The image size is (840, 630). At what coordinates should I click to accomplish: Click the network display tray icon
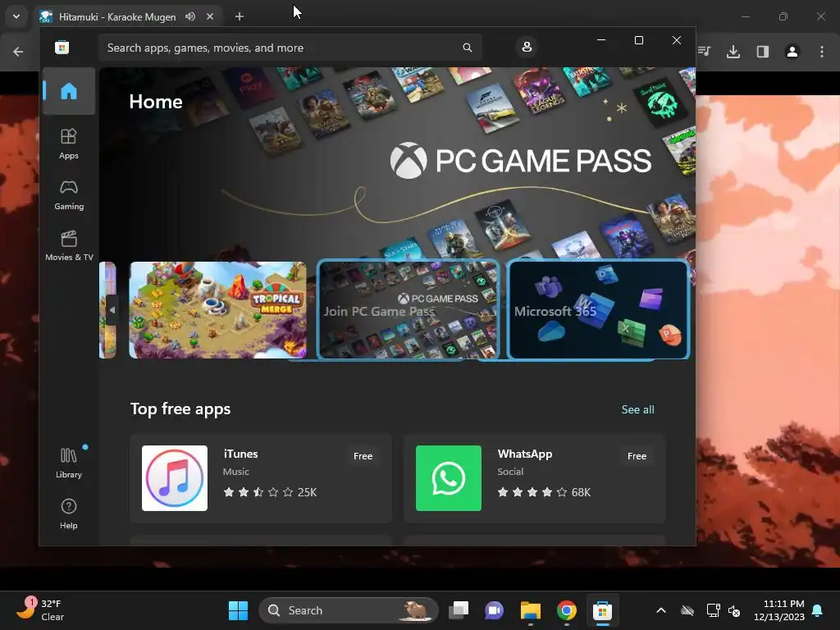[x=713, y=610]
